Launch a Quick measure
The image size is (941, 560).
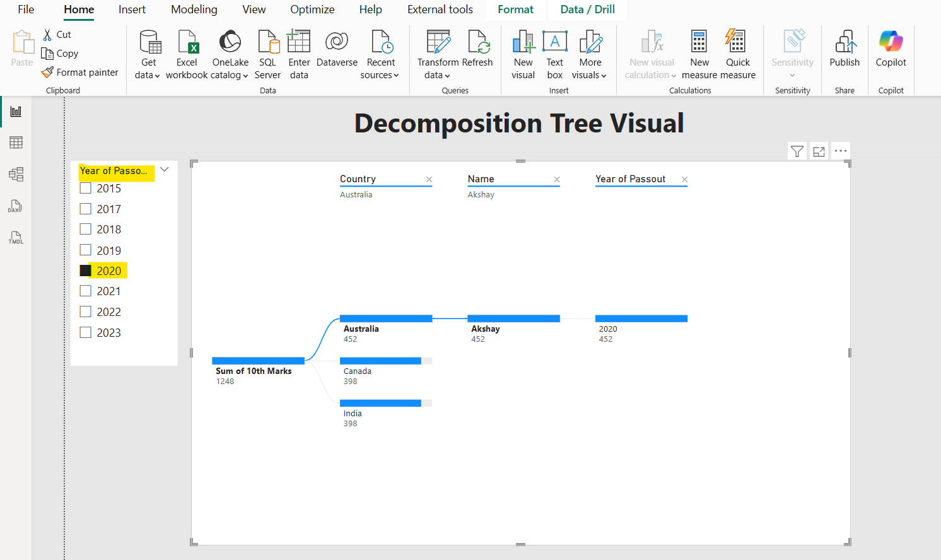pos(737,54)
